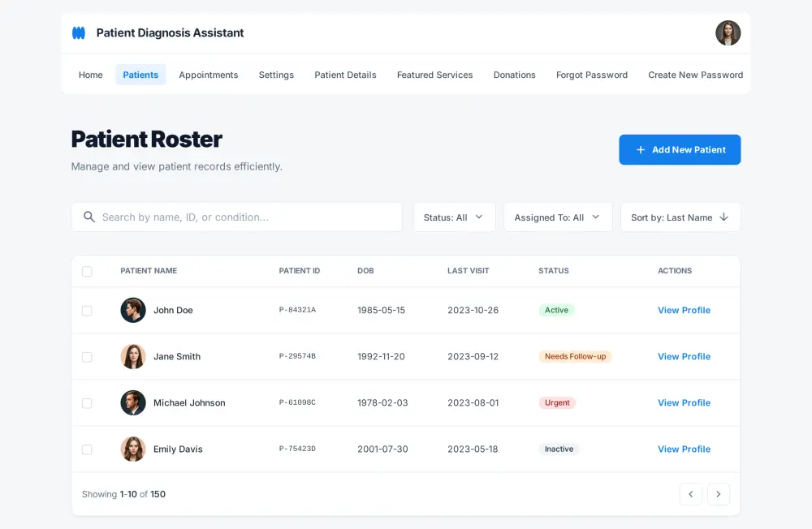Image resolution: width=812 pixels, height=529 pixels.
Task: Open the profile avatar menu top right
Action: click(728, 32)
